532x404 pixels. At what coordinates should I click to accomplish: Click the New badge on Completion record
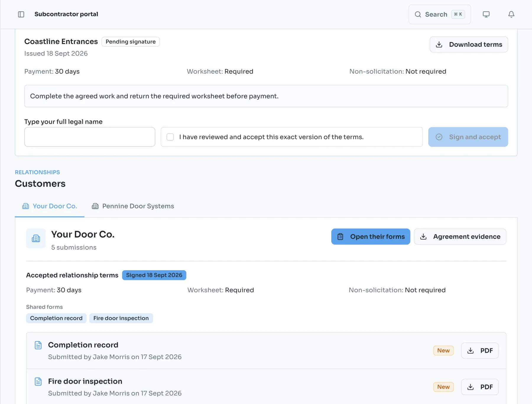[x=443, y=351]
